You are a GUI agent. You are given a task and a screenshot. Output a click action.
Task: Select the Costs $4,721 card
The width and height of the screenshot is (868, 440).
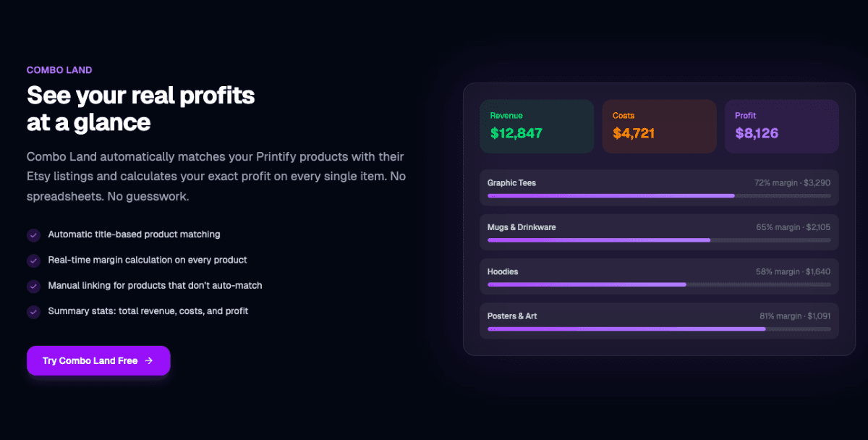click(x=658, y=127)
